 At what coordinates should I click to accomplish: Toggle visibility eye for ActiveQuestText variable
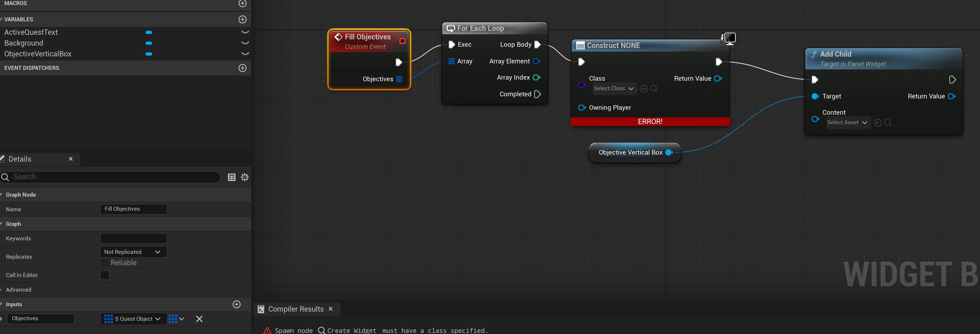(245, 32)
